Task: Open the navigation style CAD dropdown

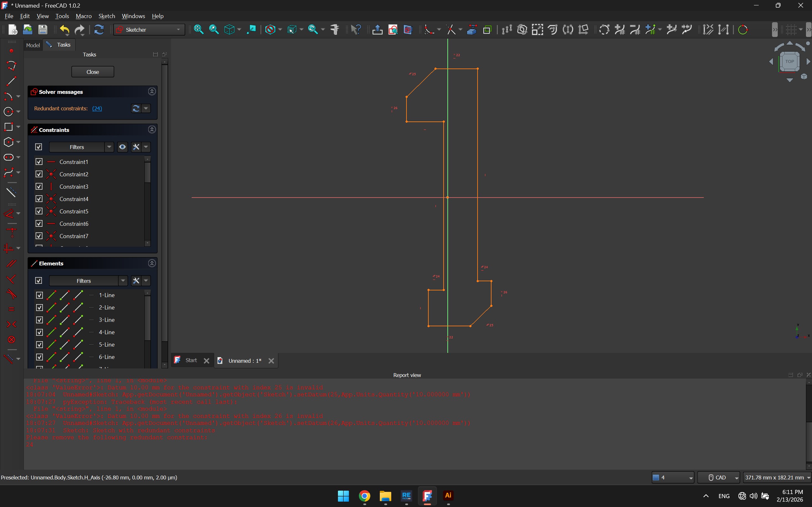Action: pos(719,478)
